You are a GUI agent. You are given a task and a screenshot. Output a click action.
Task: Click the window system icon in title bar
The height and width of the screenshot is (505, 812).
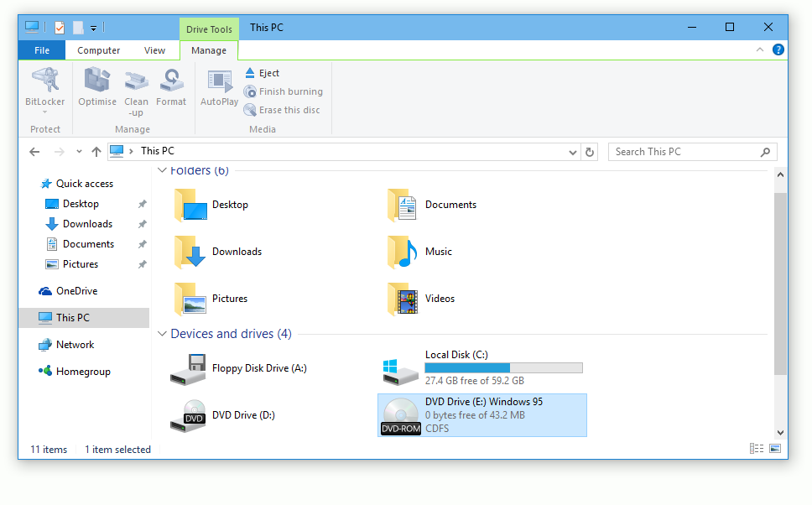pyautogui.click(x=32, y=27)
